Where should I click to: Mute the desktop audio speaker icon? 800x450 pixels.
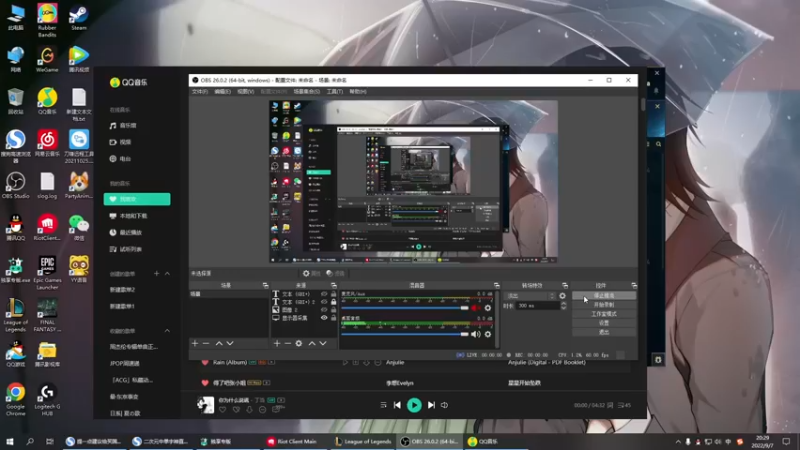click(475, 334)
